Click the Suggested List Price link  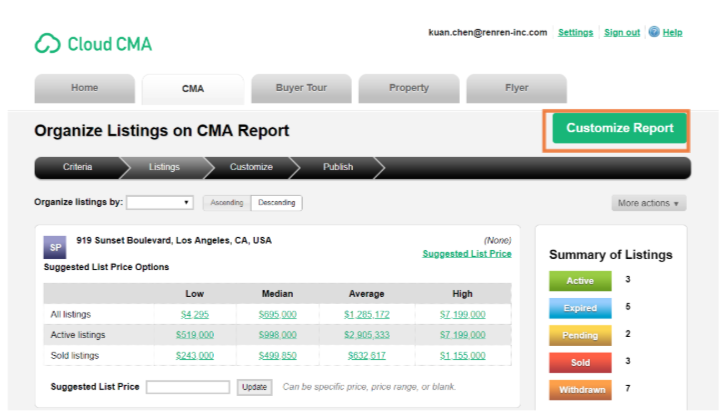(x=466, y=254)
